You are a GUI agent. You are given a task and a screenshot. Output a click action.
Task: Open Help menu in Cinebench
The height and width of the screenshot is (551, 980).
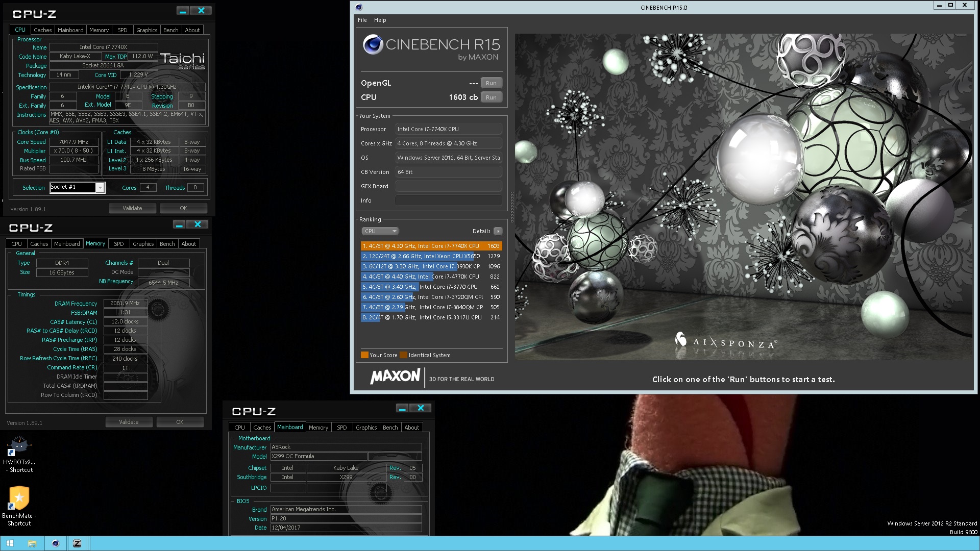point(380,20)
